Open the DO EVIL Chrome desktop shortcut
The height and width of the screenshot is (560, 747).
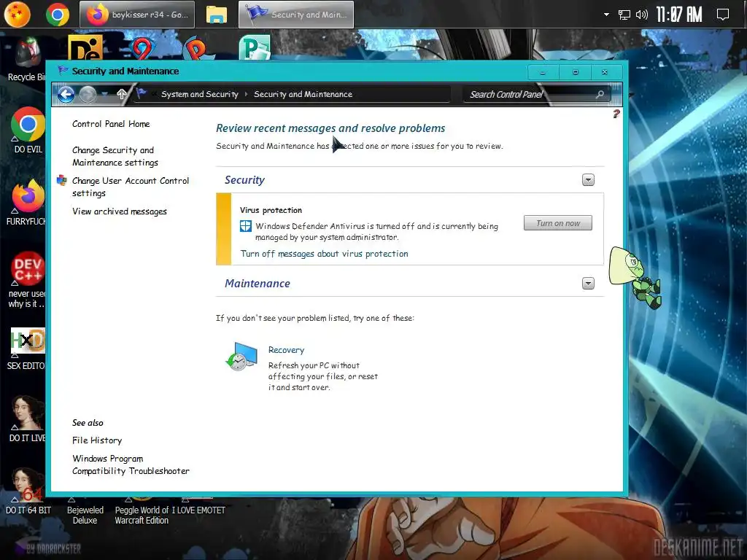click(28, 131)
